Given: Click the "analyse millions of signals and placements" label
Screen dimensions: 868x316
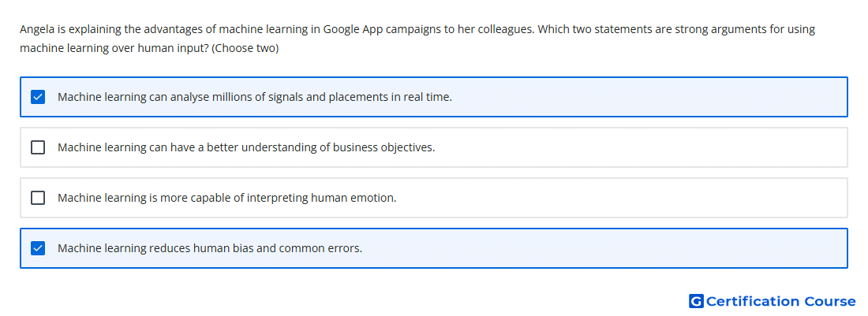Looking at the screenshot, I should pyautogui.click(x=255, y=97).
